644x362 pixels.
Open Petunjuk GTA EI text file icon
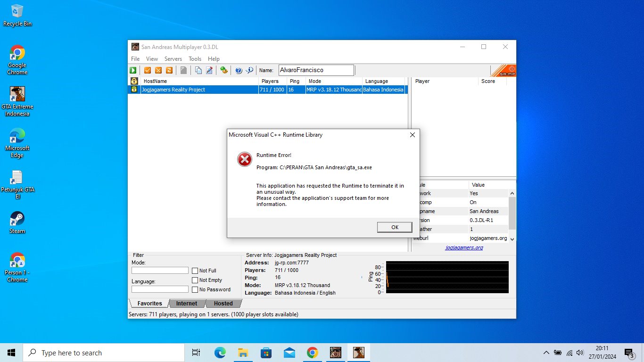coord(17,184)
